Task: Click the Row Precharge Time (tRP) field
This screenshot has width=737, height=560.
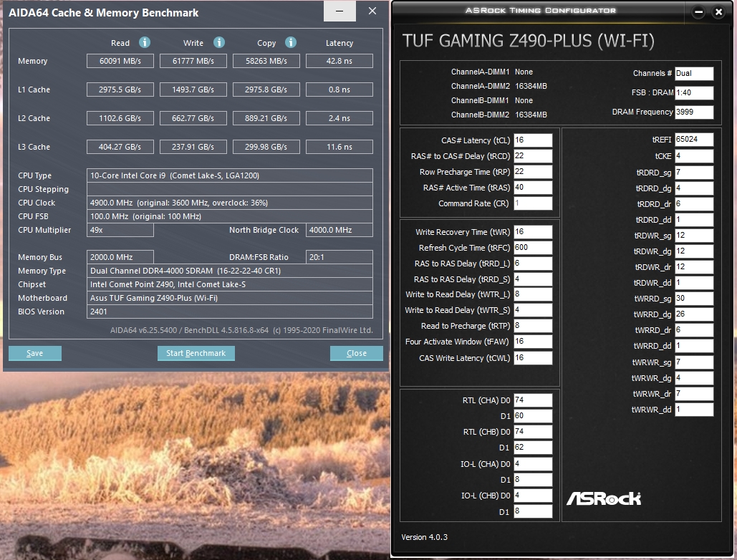Action: 533,171
